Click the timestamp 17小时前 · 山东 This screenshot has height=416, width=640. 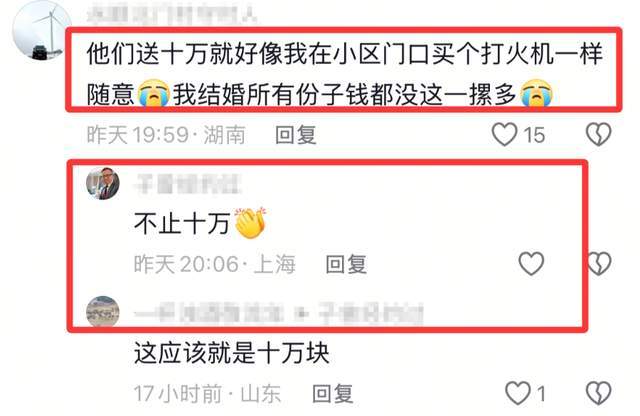tap(207, 394)
